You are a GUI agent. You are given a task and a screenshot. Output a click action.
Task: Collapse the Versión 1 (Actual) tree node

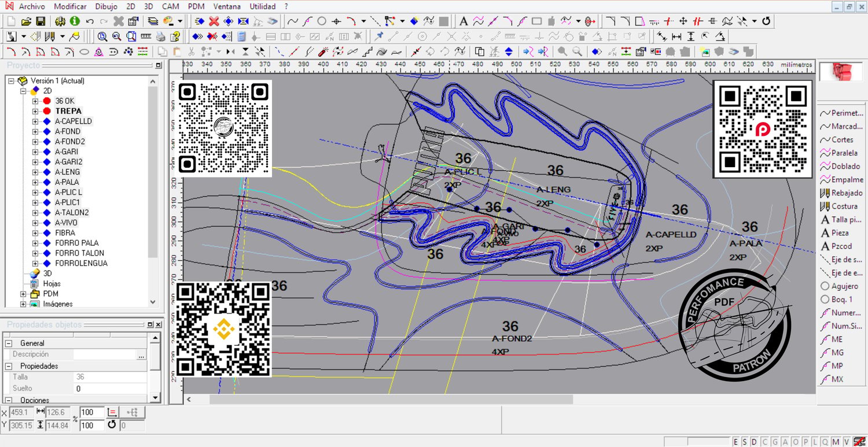point(12,81)
